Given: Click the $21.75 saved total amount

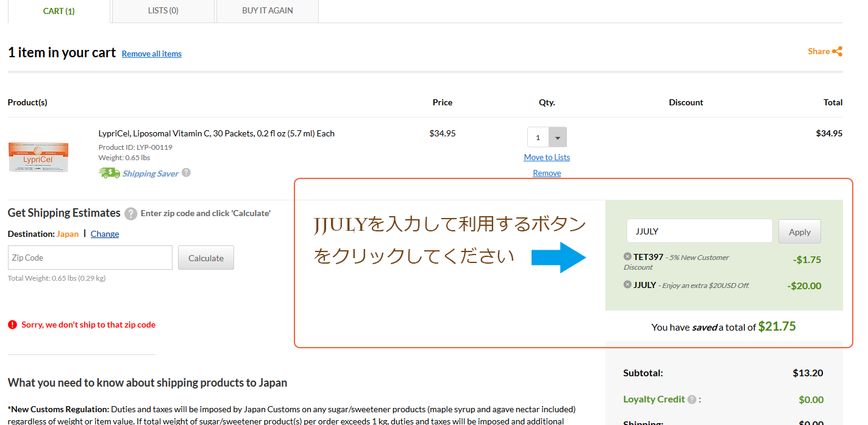Looking at the screenshot, I should (777, 326).
